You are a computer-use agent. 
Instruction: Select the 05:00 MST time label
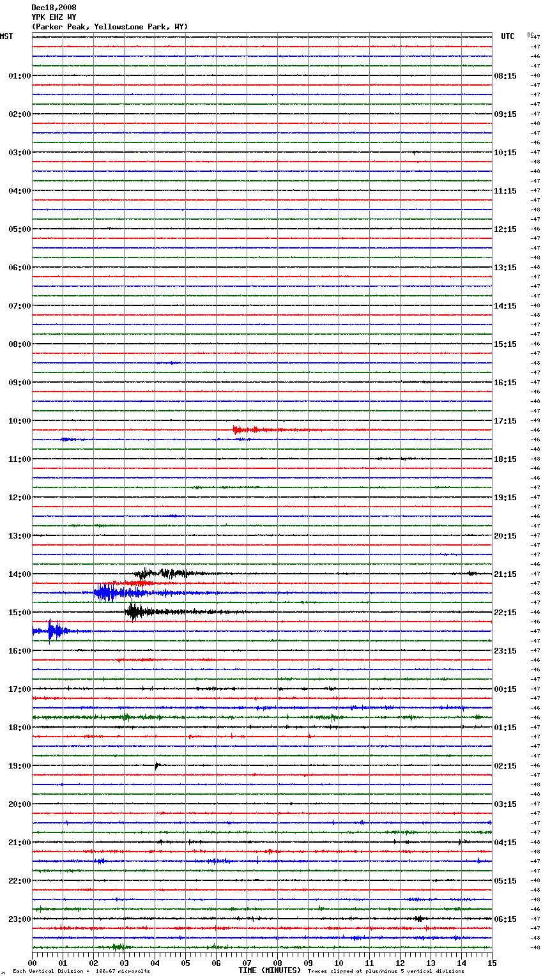20,229
